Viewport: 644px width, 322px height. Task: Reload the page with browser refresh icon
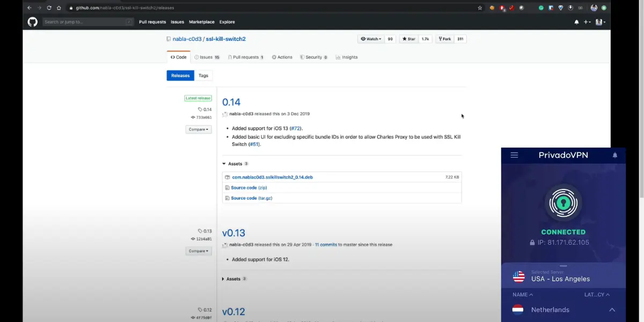tap(49, 8)
